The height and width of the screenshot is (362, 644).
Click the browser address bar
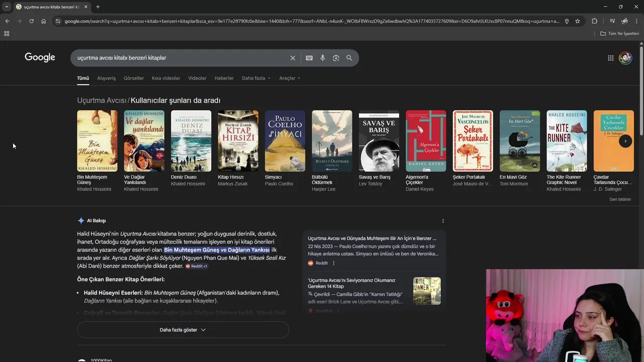311,21
